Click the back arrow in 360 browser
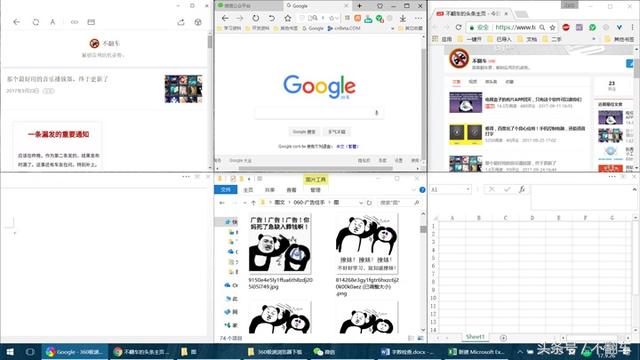 225,18
